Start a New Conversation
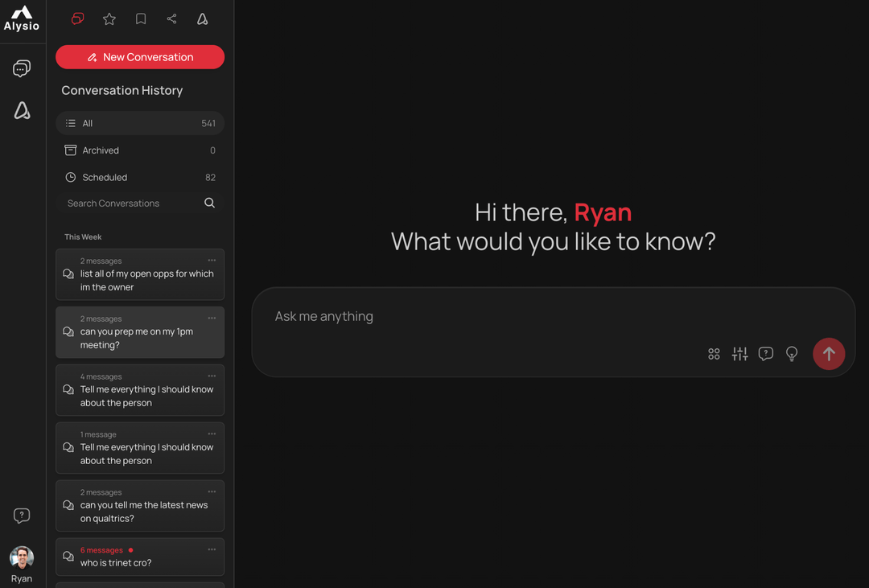 point(140,57)
